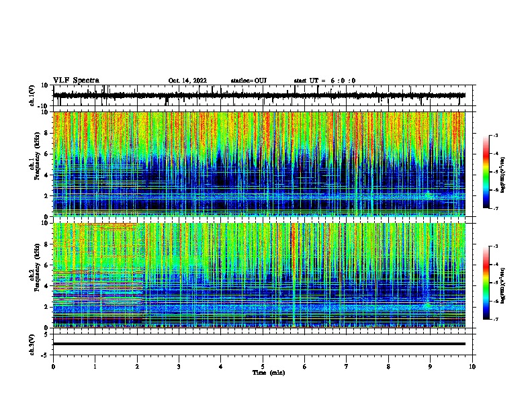Click the ch.2 color bar "log(PSD)" label
Screen dimensions: 532x411
click(x=502, y=285)
